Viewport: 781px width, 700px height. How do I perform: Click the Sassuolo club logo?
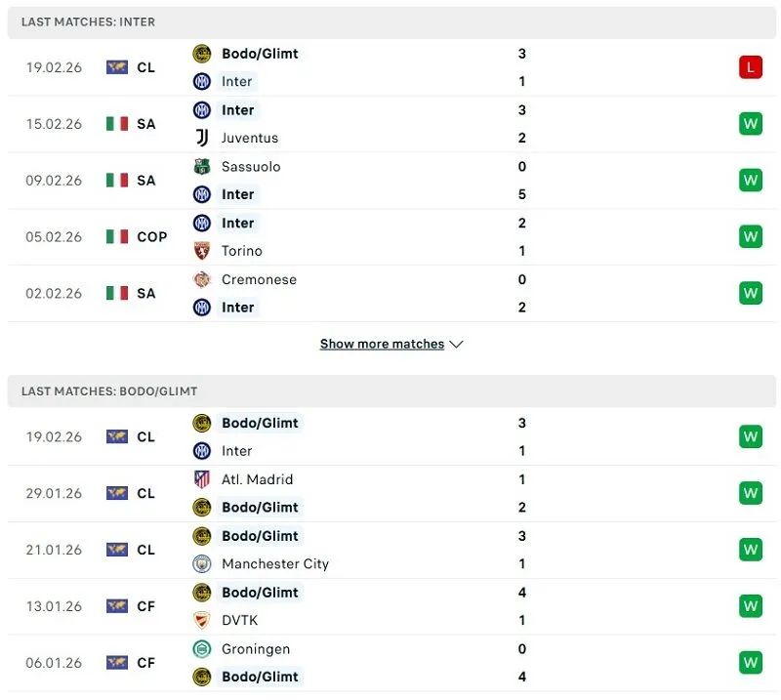[201, 167]
